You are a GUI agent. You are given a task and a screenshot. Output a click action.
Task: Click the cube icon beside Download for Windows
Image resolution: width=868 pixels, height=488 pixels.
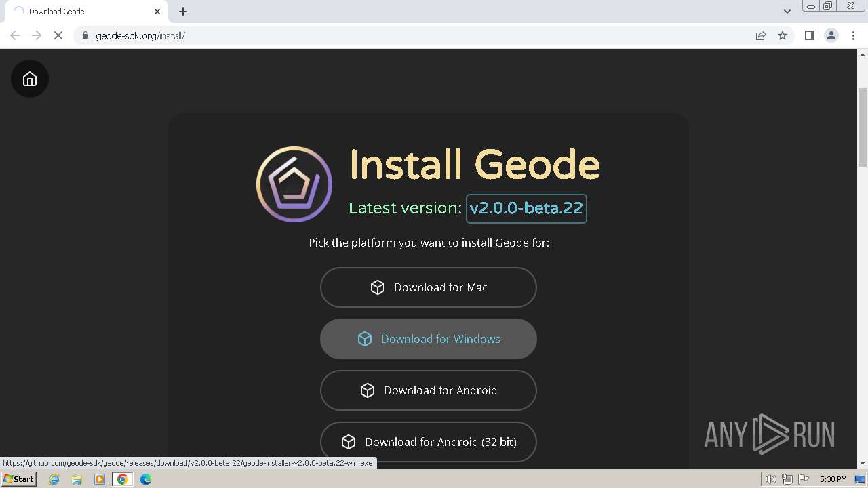click(365, 339)
